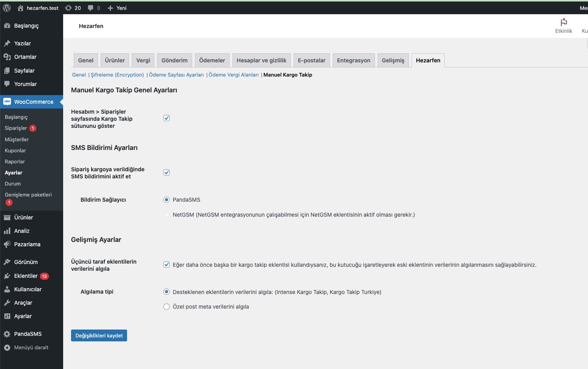Image resolution: width=588 pixels, height=369 pixels.
Task: Click the Yeni label in admin bar
Action: coord(122,8)
